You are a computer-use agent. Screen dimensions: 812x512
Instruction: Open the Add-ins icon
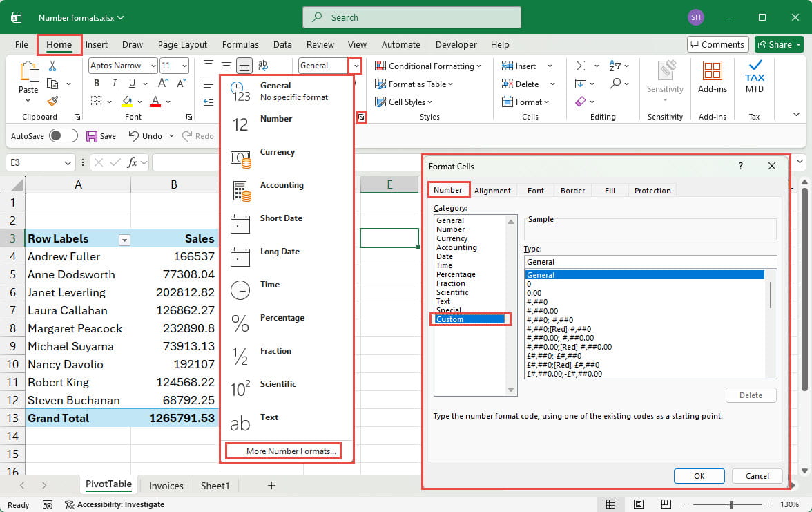[712, 71]
